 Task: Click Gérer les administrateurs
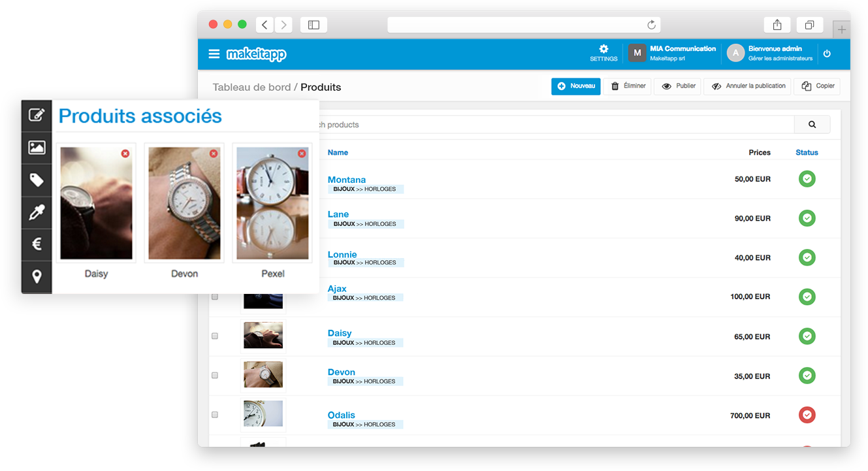pyautogui.click(x=780, y=59)
